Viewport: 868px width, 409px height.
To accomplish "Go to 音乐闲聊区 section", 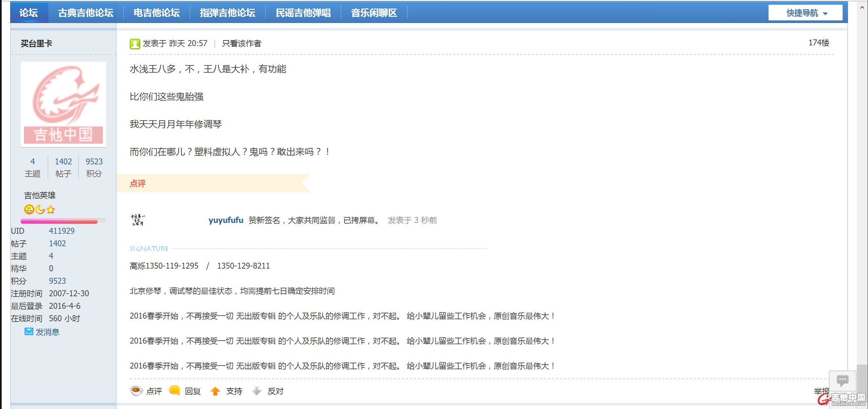I will (x=374, y=13).
